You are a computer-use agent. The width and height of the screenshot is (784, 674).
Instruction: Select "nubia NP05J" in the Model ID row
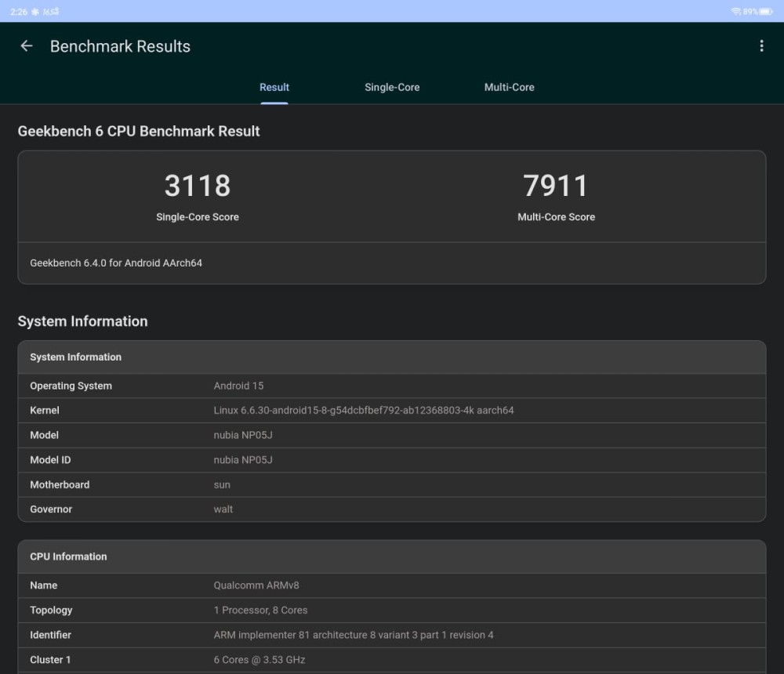pyautogui.click(x=243, y=460)
